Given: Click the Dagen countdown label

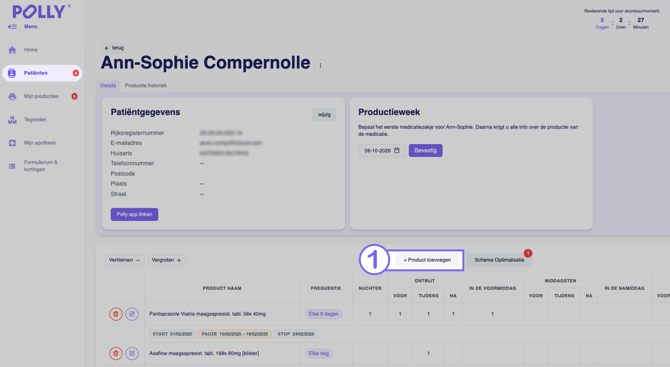Looking at the screenshot, I should [x=602, y=27].
